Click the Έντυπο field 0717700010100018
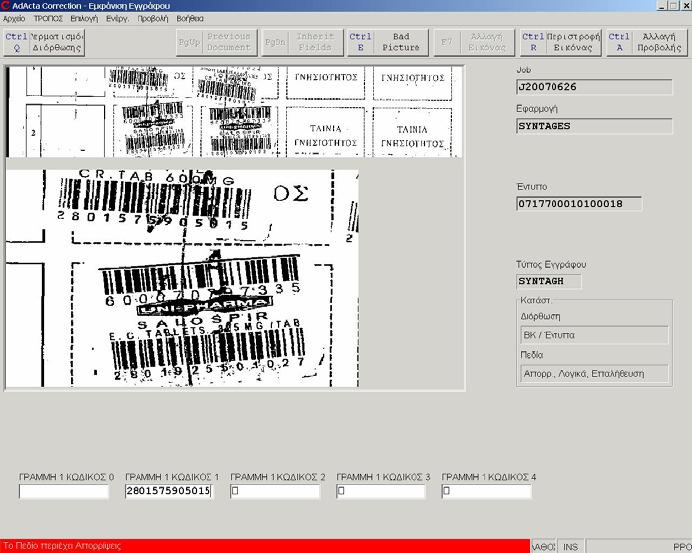Screen dimensions: 692x553 (579, 204)
